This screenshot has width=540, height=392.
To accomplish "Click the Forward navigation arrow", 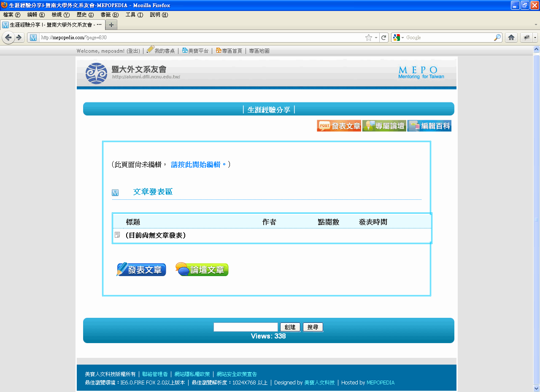I will [19, 38].
